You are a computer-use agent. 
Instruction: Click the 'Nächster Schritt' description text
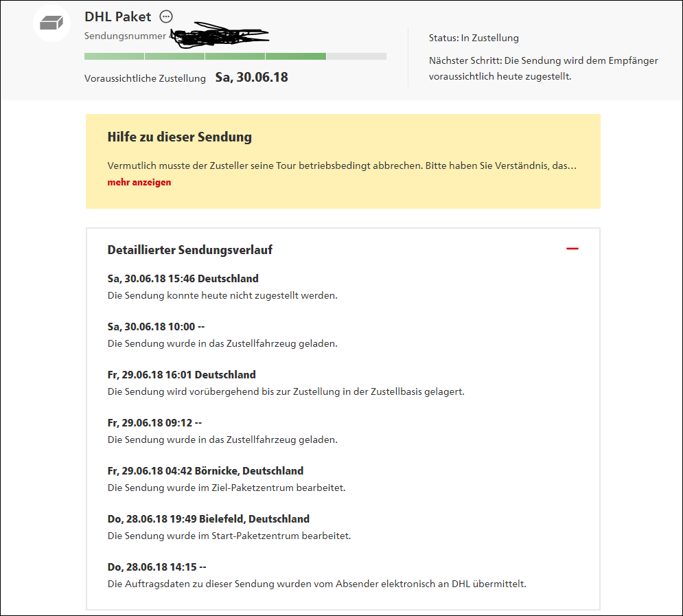[543, 69]
